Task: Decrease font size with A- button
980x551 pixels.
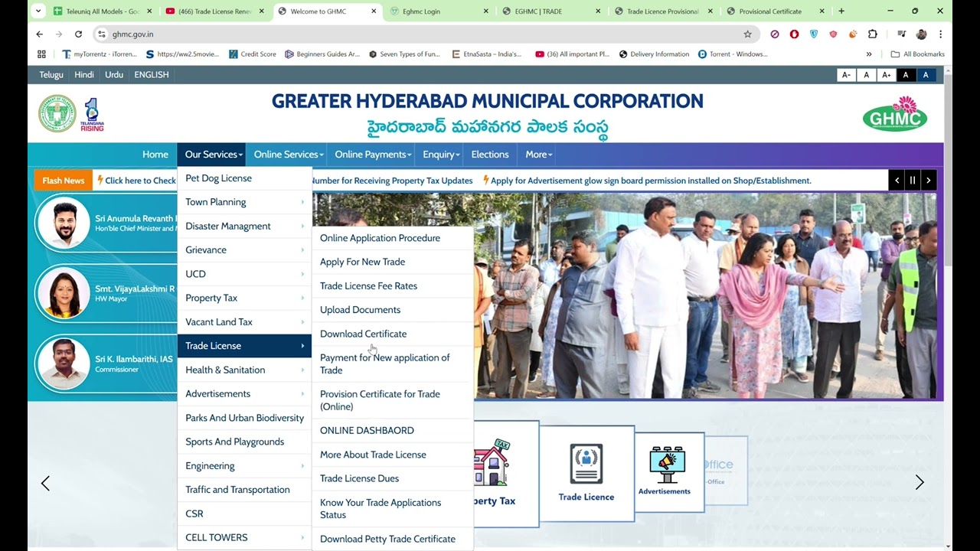Action: (x=846, y=75)
